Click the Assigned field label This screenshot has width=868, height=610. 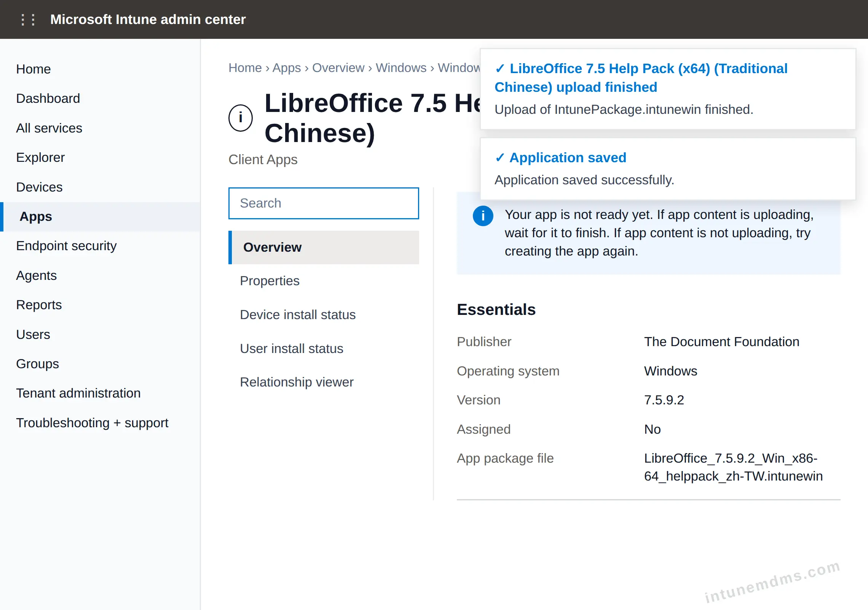click(483, 430)
